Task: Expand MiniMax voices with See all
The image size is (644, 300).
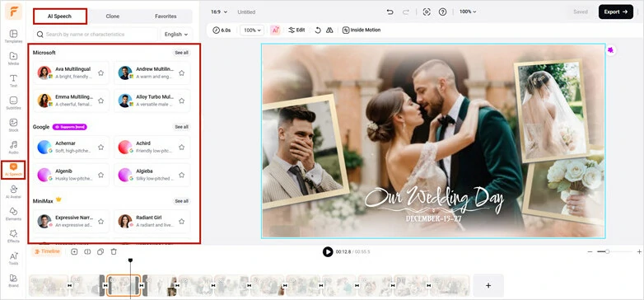Action: pyautogui.click(x=181, y=201)
